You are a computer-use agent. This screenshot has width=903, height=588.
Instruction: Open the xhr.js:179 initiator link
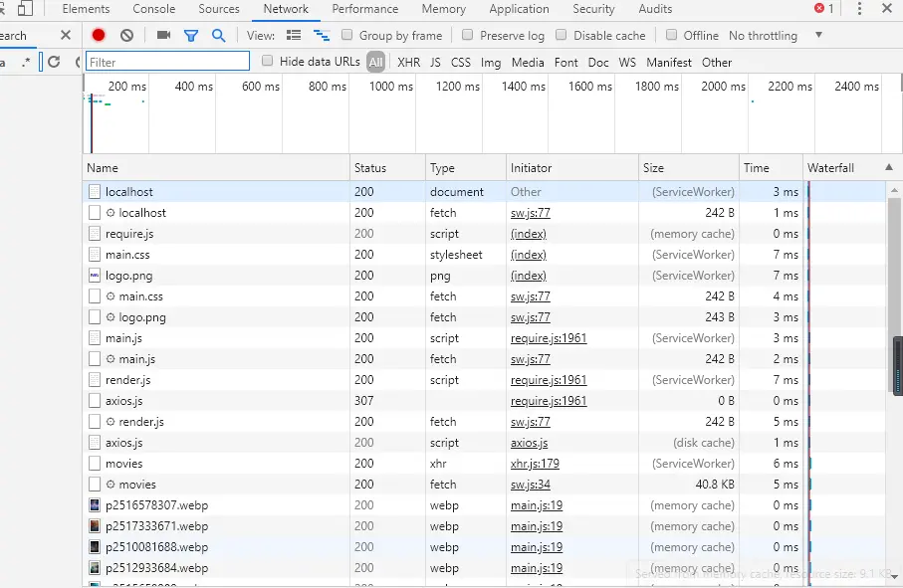coord(535,464)
